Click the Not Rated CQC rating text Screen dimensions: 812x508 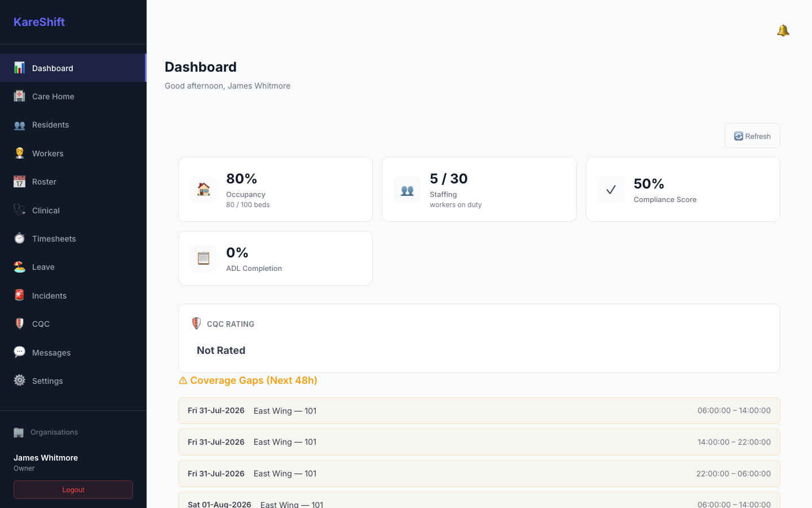tap(221, 351)
